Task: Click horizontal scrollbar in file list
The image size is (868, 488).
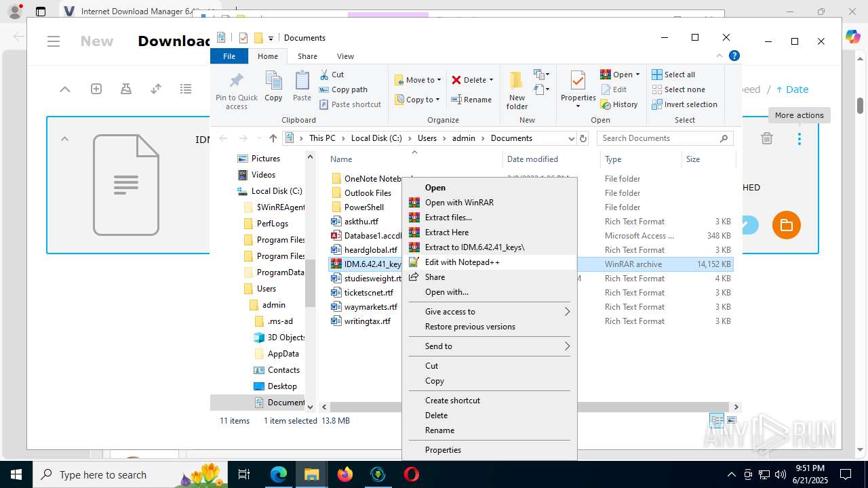Action: coord(529,407)
